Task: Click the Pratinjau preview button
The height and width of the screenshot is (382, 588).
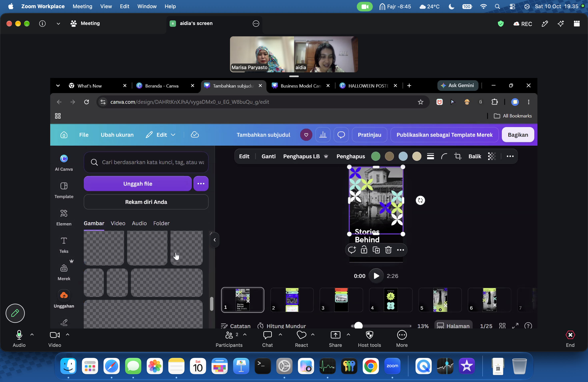Action: point(369,135)
